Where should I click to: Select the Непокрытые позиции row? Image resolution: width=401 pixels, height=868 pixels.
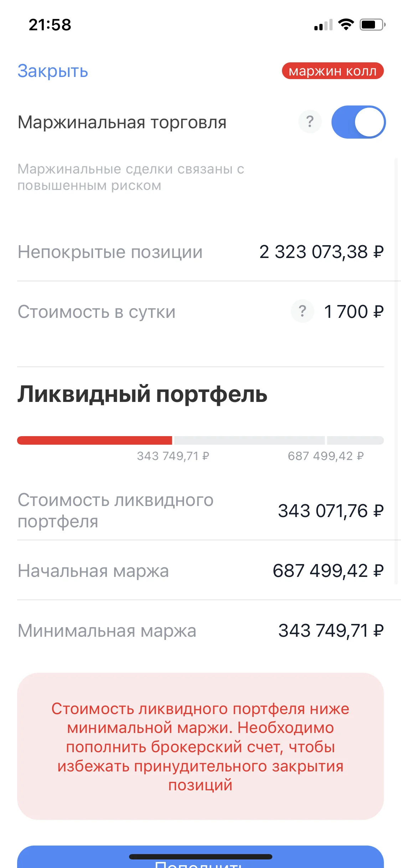point(200,252)
